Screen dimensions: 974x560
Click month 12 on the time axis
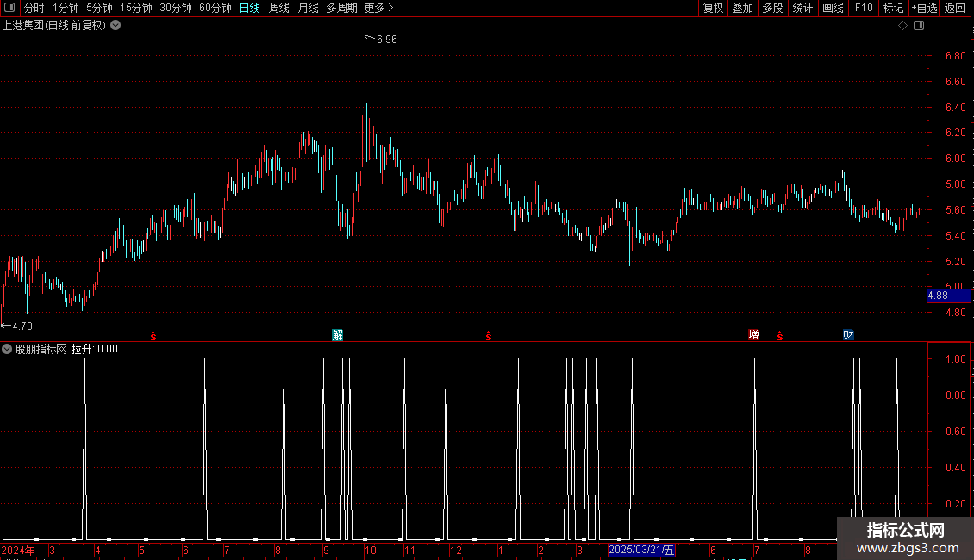pyautogui.click(x=456, y=550)
